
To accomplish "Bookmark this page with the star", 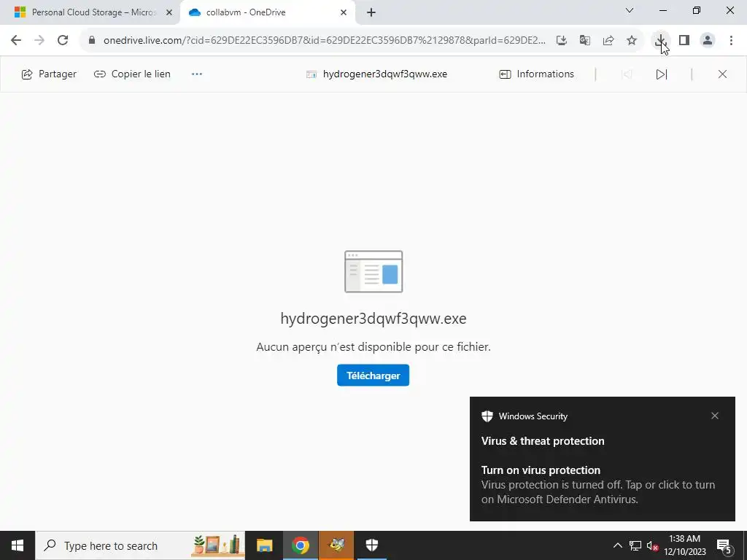I will click(x=632, y=41).
